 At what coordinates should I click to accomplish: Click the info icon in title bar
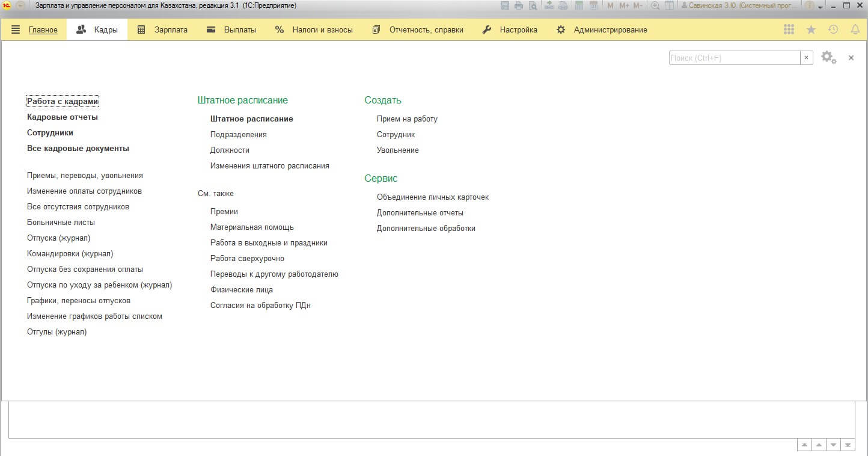pyautogui.click(x=810, y=5)
